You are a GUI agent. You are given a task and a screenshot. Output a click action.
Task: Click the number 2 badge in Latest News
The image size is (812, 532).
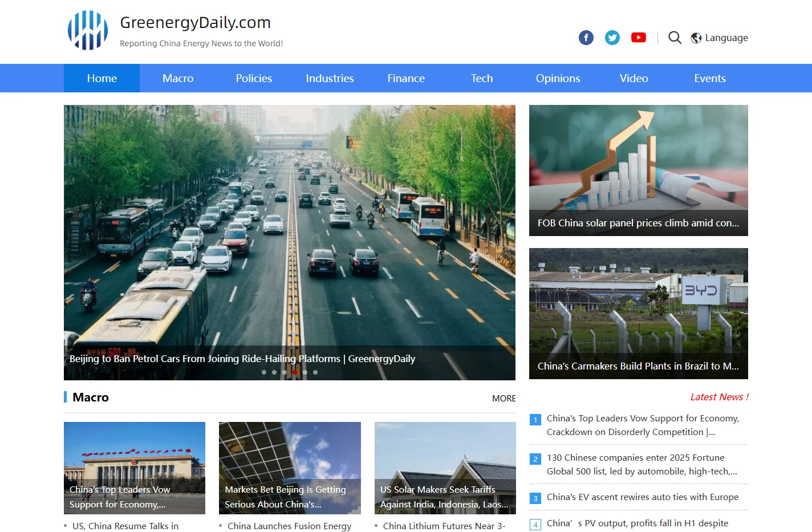click(535, 459)
